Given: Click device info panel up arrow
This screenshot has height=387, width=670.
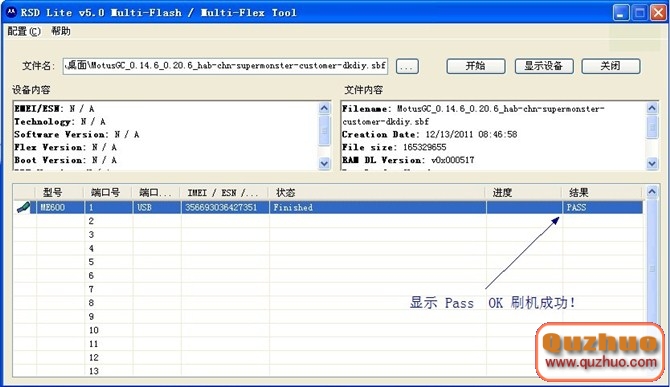Looking at the screenshot, I should 324,108.
